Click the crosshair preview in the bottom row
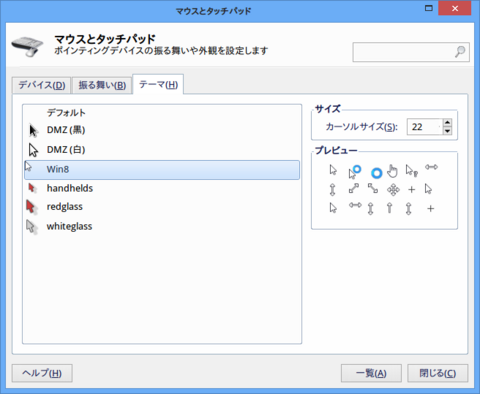The image size is (480, 394). [431, 209]
